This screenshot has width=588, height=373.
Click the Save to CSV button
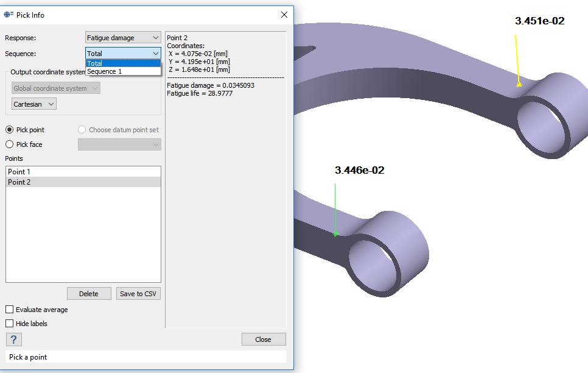[138, 294]
